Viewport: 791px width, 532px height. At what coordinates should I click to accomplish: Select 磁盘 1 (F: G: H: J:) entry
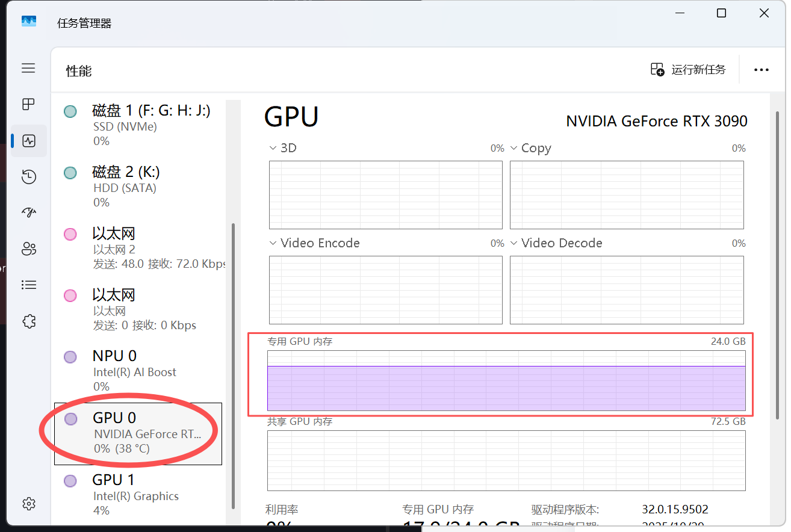point(138,125)
